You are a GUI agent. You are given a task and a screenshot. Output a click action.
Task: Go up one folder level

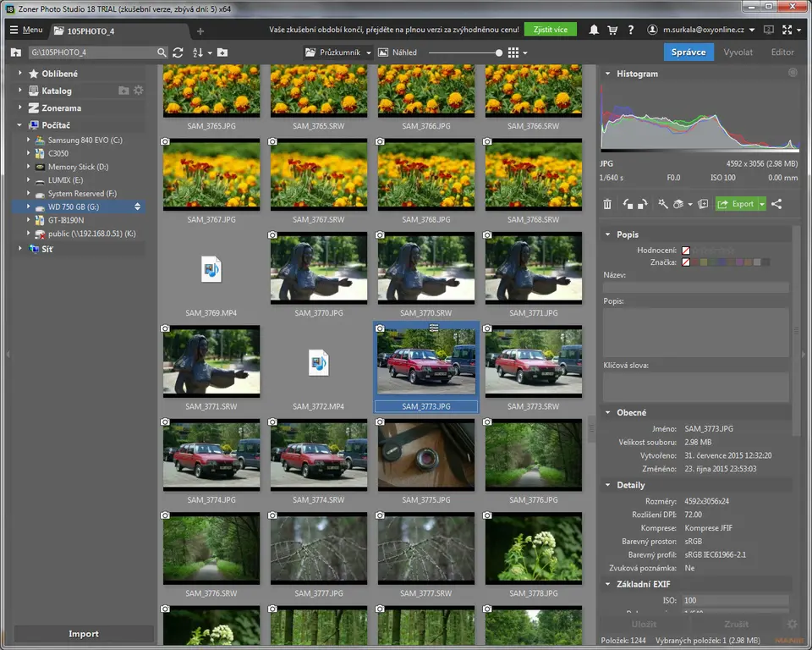click(16, 52)
